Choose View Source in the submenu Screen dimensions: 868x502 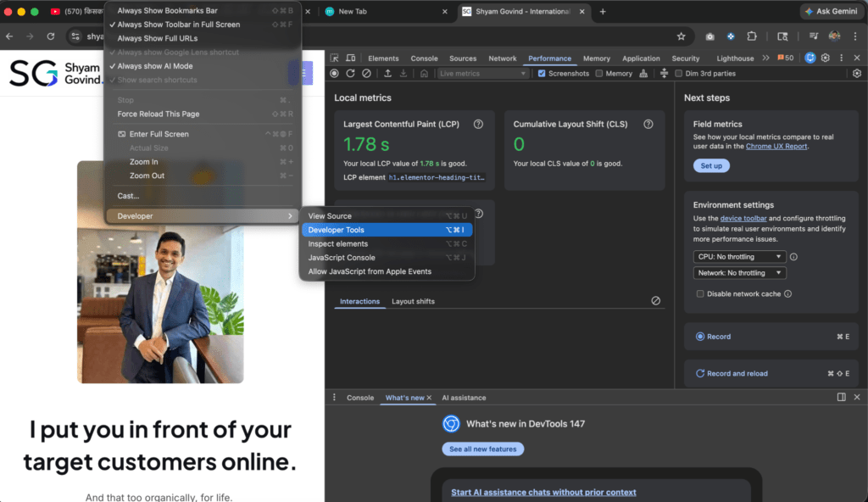click(x=387, y=216)
